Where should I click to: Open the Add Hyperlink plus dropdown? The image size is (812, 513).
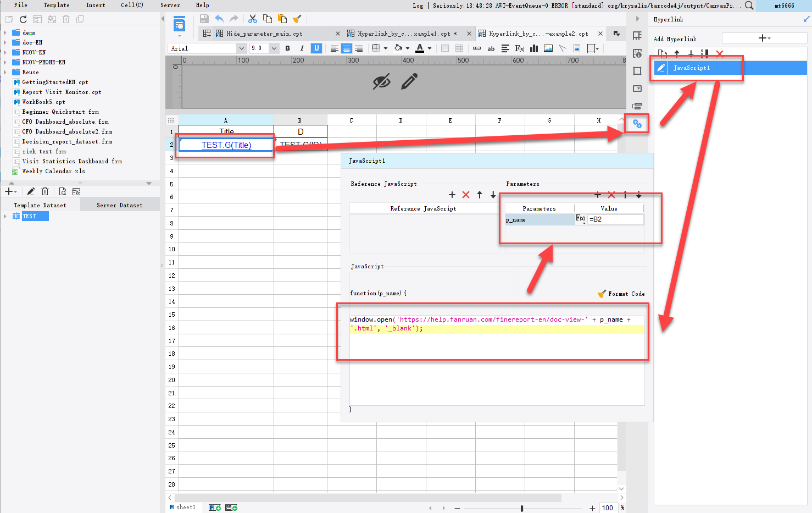[764, 38]
